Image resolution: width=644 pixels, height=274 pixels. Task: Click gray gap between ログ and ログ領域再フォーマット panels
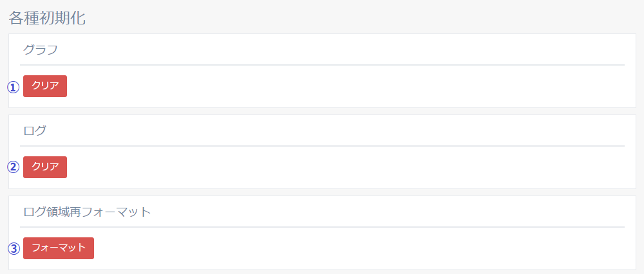[322, 192]
